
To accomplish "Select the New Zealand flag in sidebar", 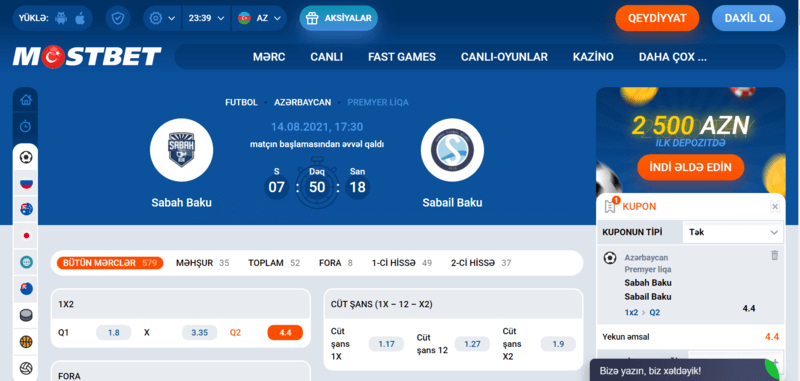I will [x=26, y=289].
